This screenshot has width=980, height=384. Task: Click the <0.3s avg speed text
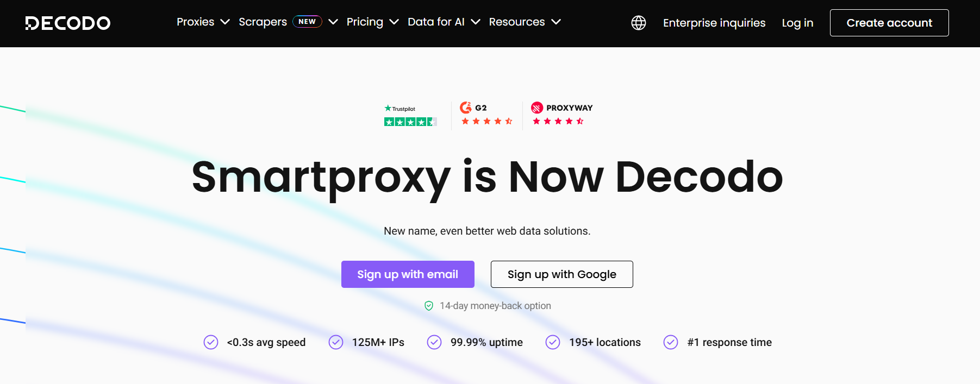[266, 342]
